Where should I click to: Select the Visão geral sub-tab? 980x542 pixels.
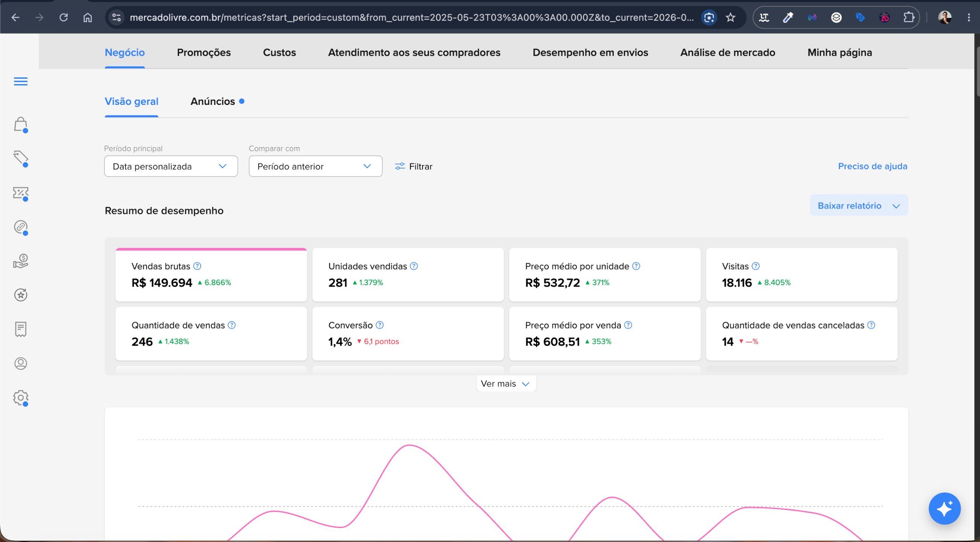pos(131,101)
